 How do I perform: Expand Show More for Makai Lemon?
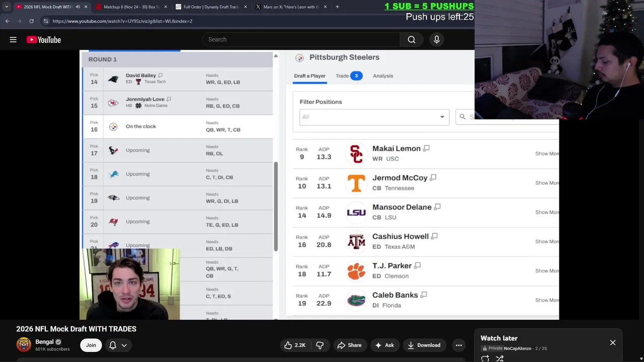click(547, 154)
